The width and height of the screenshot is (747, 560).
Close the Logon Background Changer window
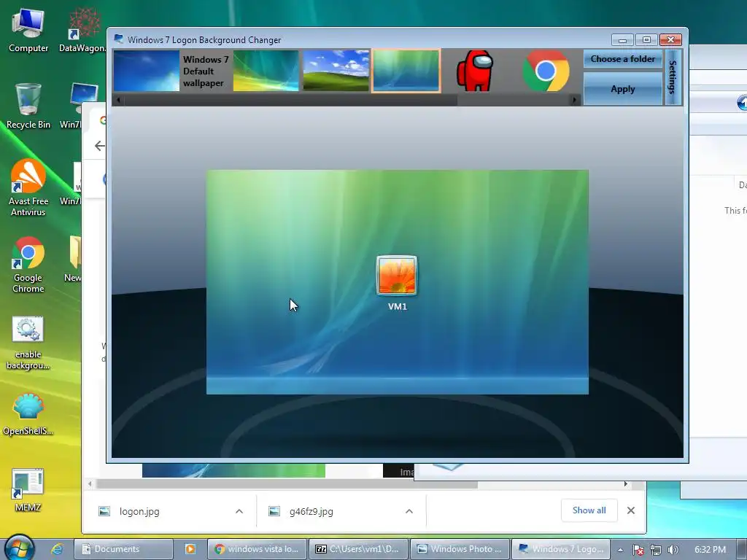click(x=671, y=39)
